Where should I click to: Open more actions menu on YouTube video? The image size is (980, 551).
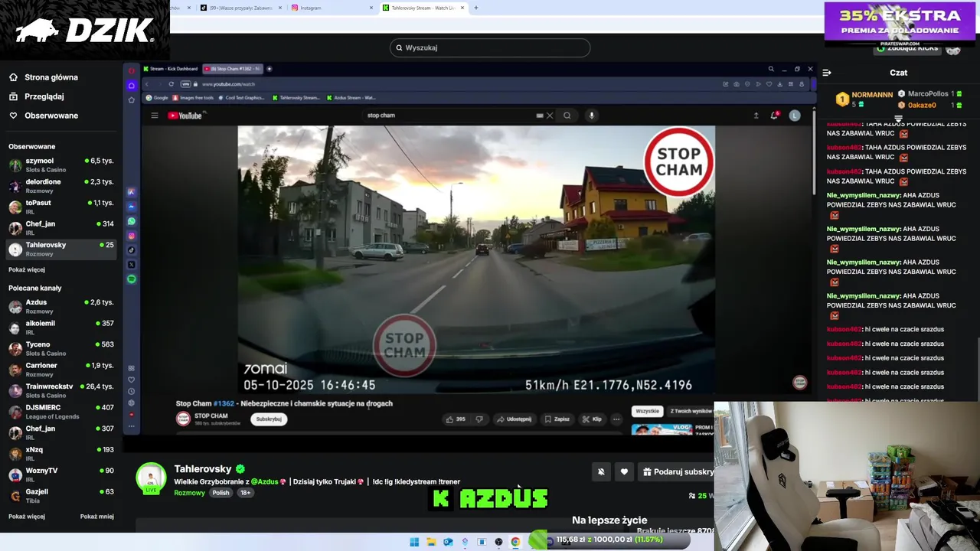coord(616,419)
